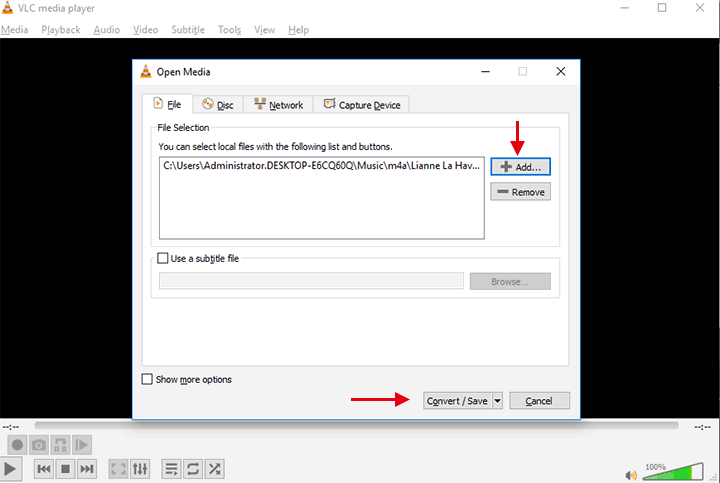Enable Show more options checkbox
The image size is (720, 483).
(x=147, y=379)
